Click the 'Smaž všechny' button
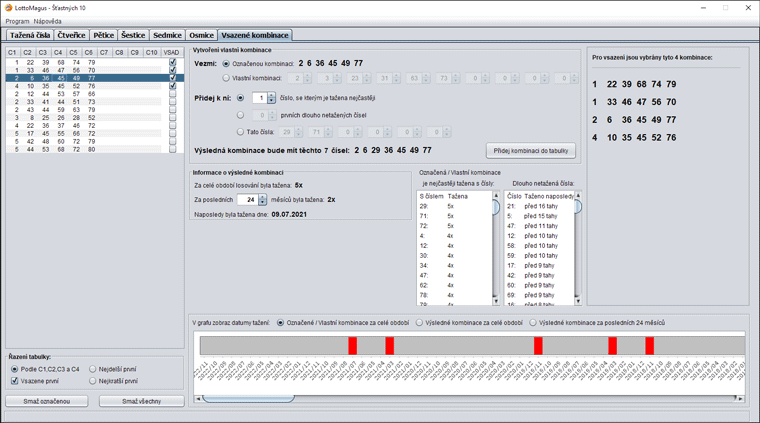 pyautogui.click(x=142, y=401)
